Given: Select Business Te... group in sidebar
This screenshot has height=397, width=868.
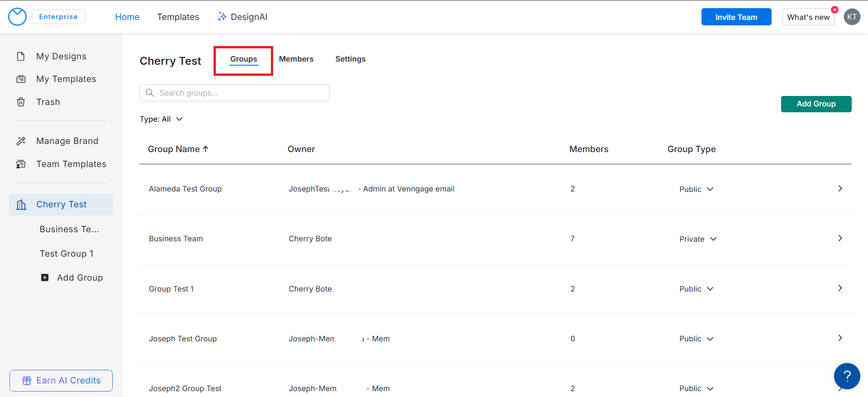Looking at the screenshot, I should pyautogui.click(x=69, y=229).
